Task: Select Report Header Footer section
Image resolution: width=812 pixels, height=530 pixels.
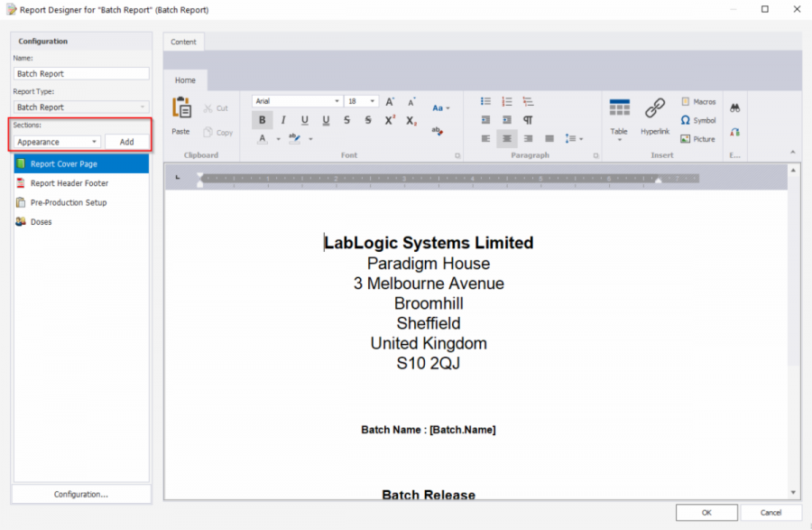Action: 81,183
